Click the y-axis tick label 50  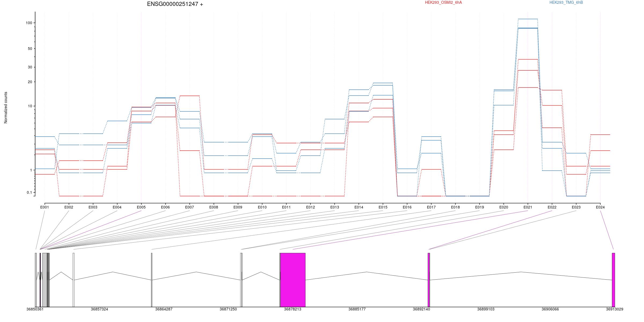pyautogui.click(x=30, y=49)
